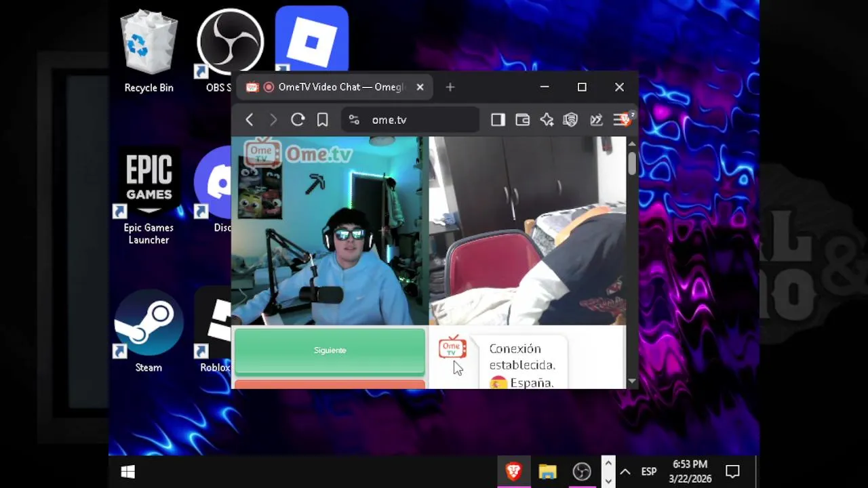Open the Brave main hamburger menu
868x488 pixels.
click(622, 120)
